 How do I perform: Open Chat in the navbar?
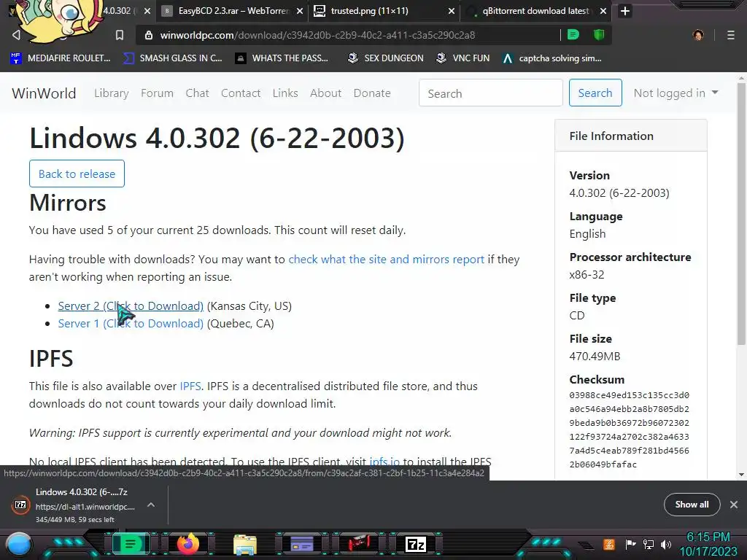(x=197, y=93)
